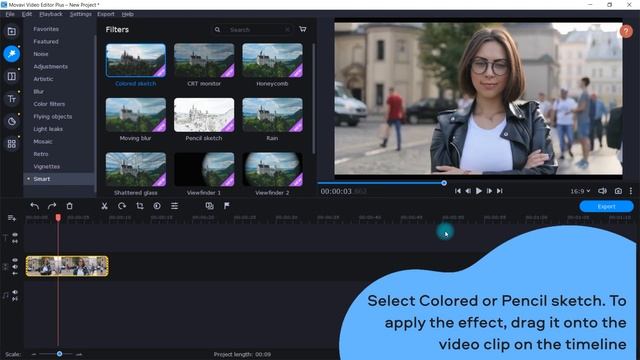This screenshot has width=640, height=360.
Task: Open the Help menu
Action: 127,14
